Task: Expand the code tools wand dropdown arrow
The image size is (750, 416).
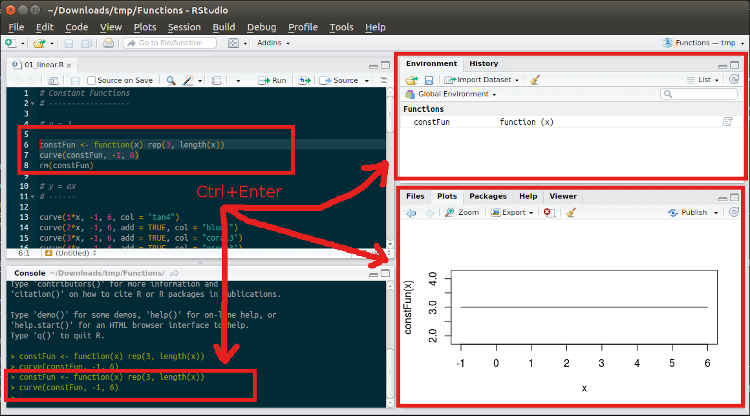Action: pos(200,81)
